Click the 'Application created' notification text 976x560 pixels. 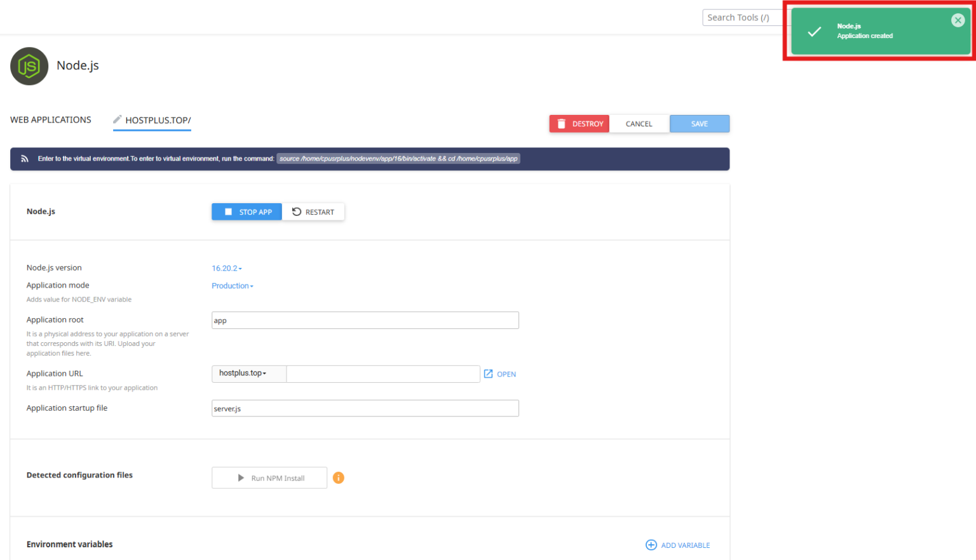coord(865,36)
